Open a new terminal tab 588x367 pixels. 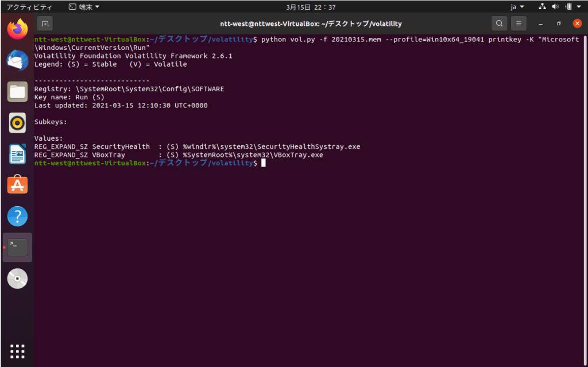click(x=45, y=24)
